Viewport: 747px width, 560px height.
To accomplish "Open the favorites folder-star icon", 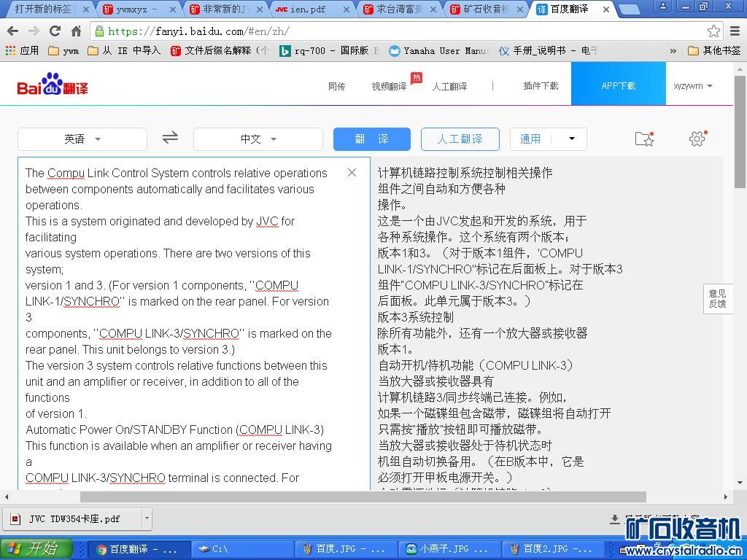I will (x=645, y=139).
